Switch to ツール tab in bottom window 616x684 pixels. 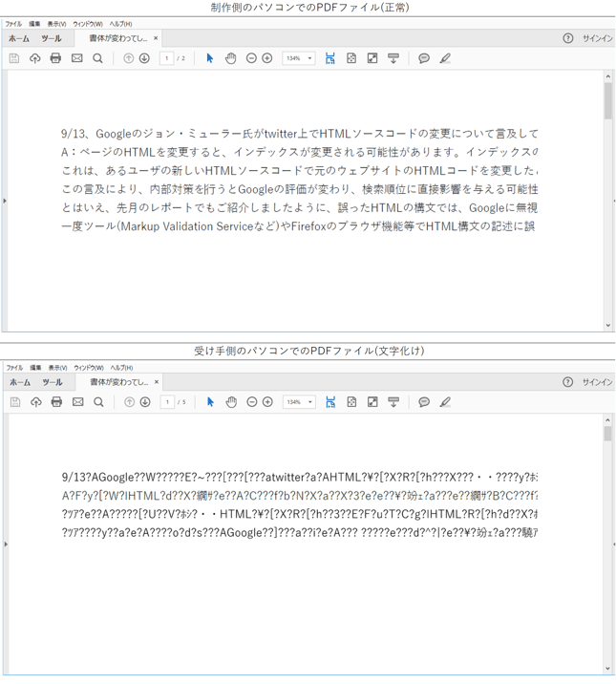(x=53, y=382)
